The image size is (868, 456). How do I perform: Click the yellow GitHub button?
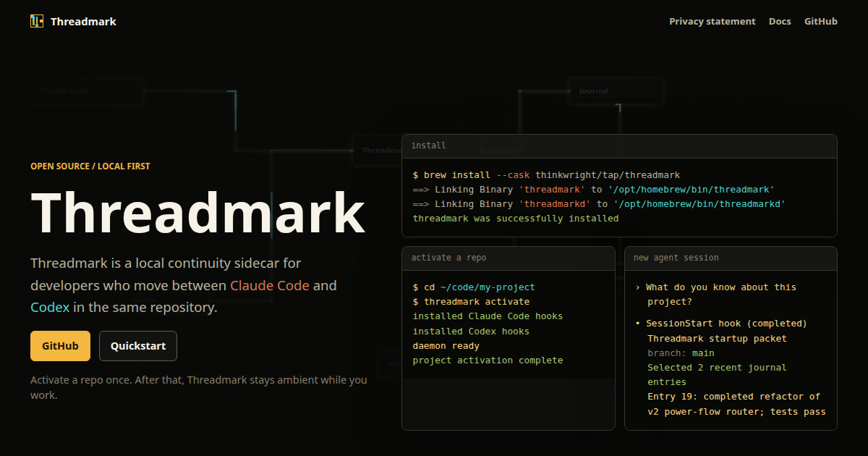pyautogui.click(x=60, y=346)
